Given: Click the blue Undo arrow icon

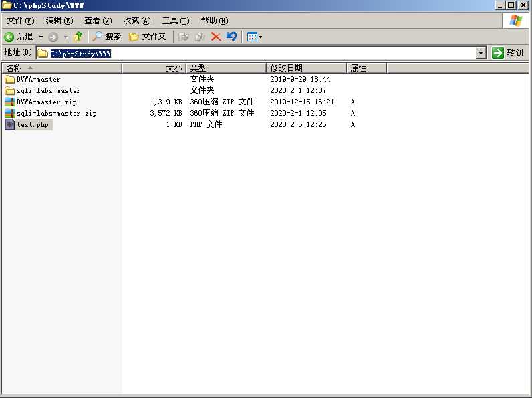Looking at the screenshot, I should tap(231, 36).
